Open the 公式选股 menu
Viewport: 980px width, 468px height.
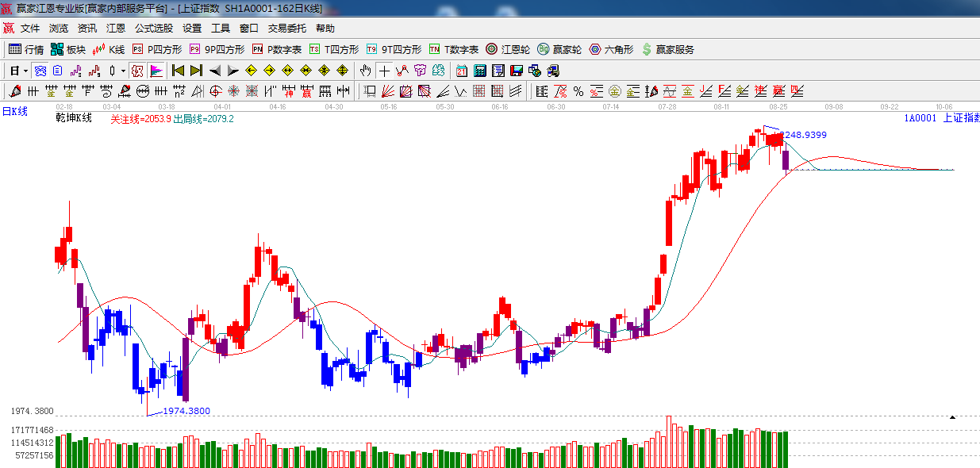tap(153, 28)
